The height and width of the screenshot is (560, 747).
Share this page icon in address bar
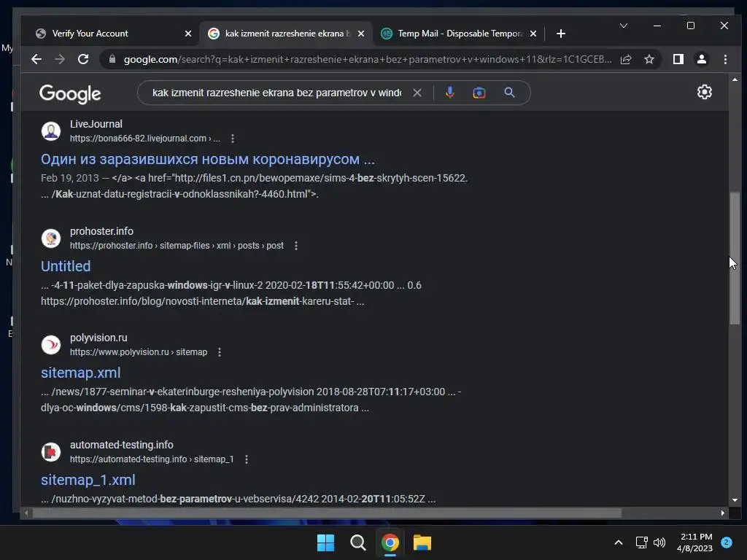(626, 59)
